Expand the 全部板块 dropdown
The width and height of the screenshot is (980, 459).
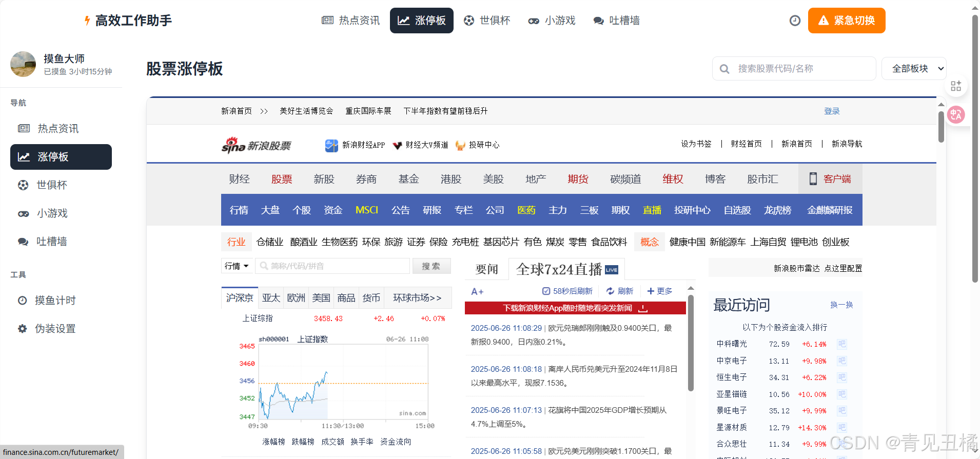pos(914,69)
